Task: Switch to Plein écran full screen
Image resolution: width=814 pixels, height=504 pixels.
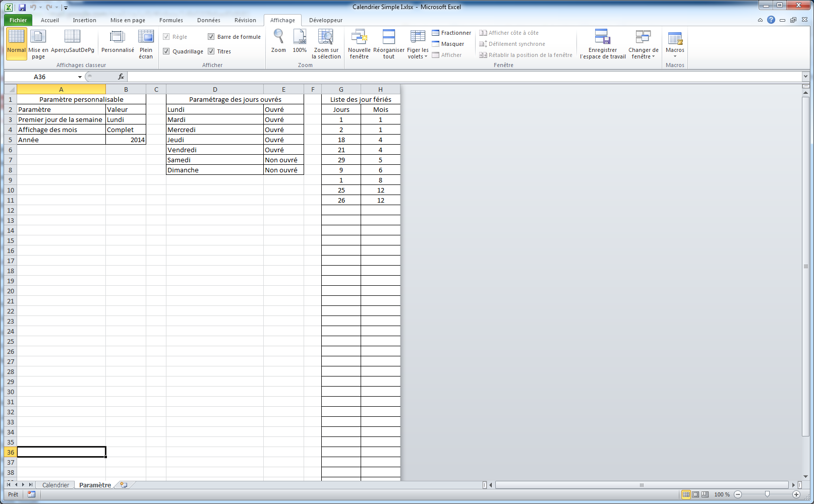Action: point(146,43)
